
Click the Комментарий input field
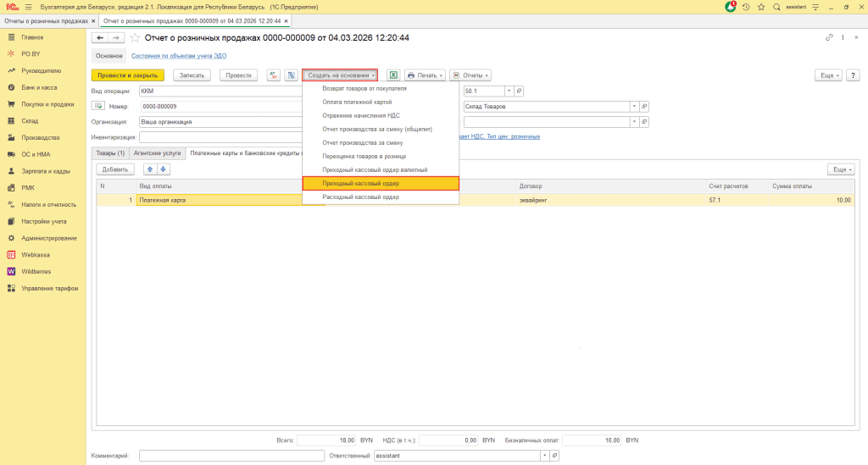228,456
